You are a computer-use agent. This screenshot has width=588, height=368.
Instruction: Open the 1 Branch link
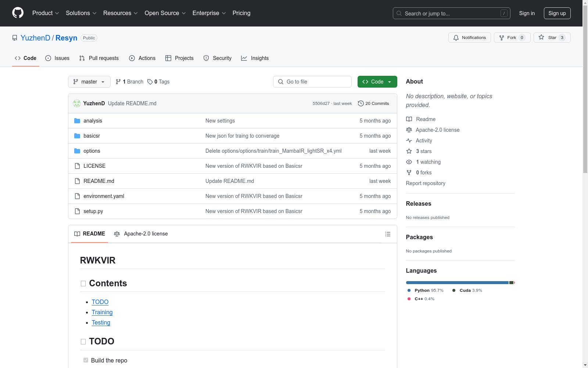pos(129,82)
